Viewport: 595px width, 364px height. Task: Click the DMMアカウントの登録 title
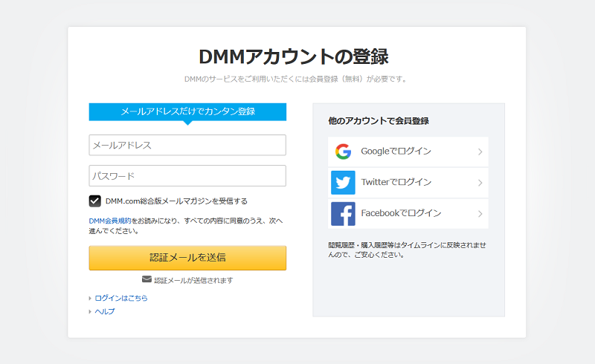coord(293,57)
